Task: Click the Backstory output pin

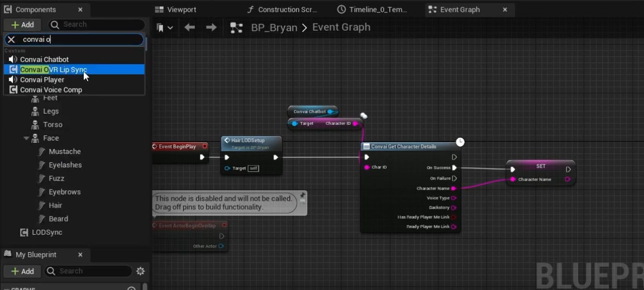Action: point(454,207)
